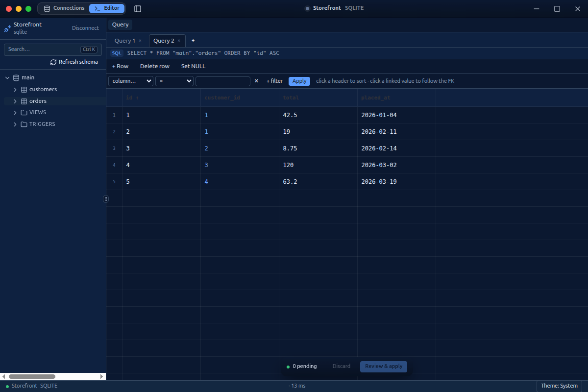Follow customer_id link 4 in row 5
This screenshot has height=392, width=588.
pyautogui.click(x=206, y=182)
